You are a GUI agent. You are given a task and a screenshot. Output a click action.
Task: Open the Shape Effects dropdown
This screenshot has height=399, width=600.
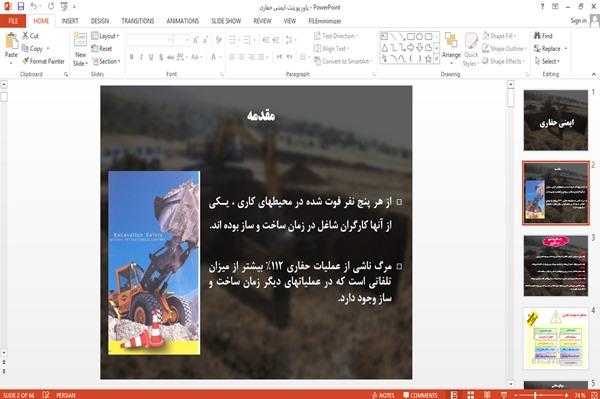(x=504, y=61)
